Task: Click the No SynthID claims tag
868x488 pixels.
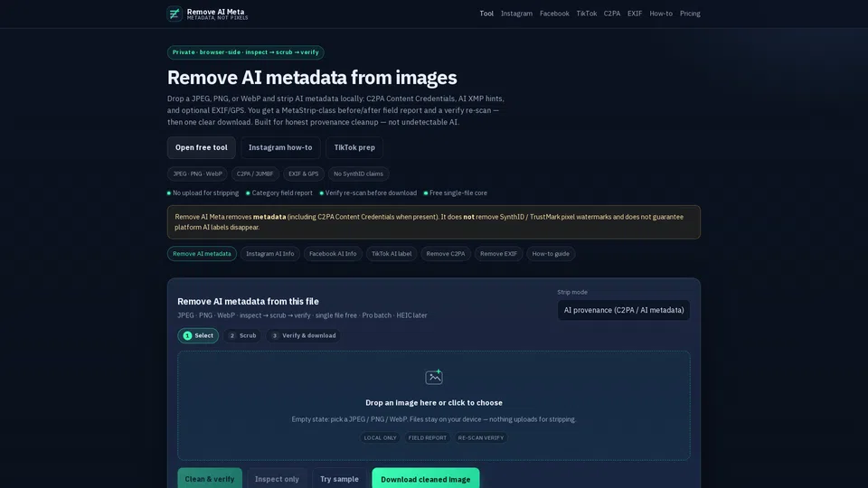Action: click(x=358, y=174)
